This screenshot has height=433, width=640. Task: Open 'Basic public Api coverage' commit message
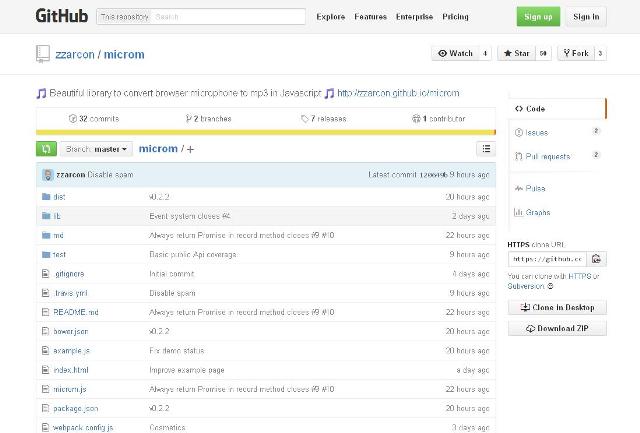193,254
